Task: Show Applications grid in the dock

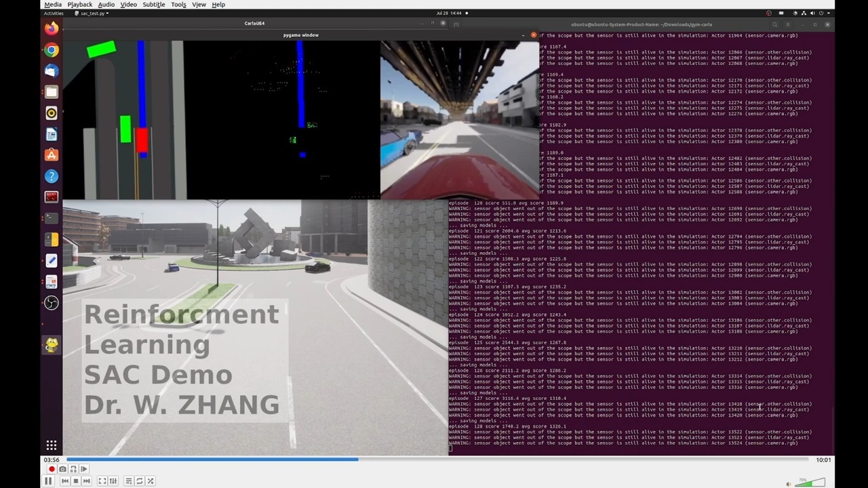Action: pos(52,445)
